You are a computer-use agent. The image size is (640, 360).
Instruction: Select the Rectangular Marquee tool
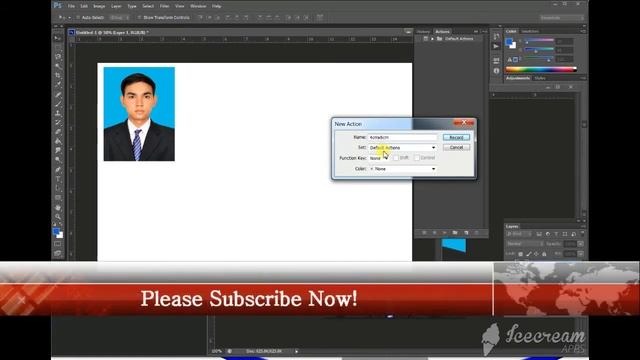[58, 47]
